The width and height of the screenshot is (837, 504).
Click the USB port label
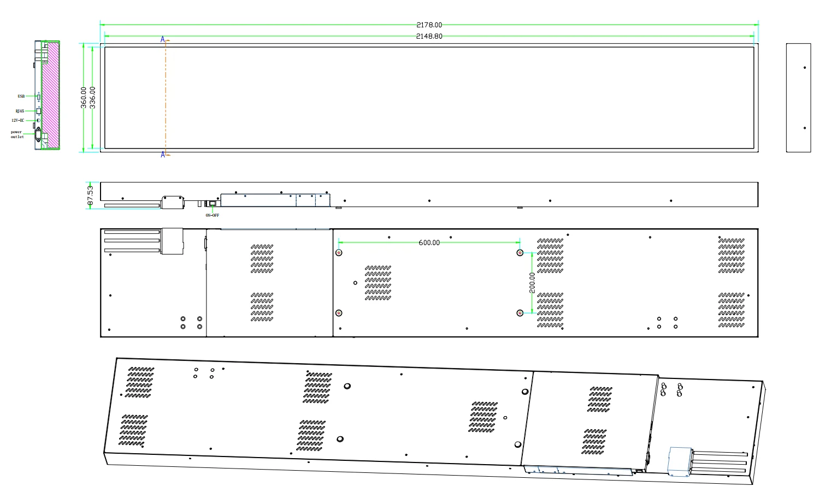(21, 96)
